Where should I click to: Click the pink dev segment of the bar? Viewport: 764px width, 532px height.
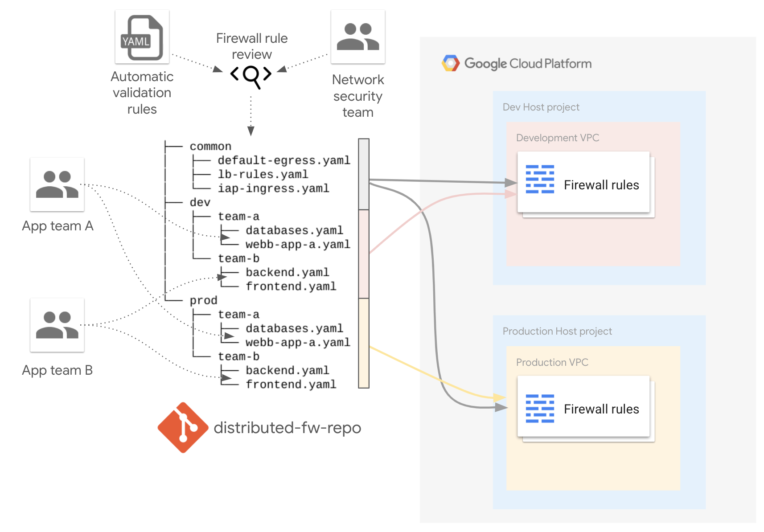tap(364, 254)
